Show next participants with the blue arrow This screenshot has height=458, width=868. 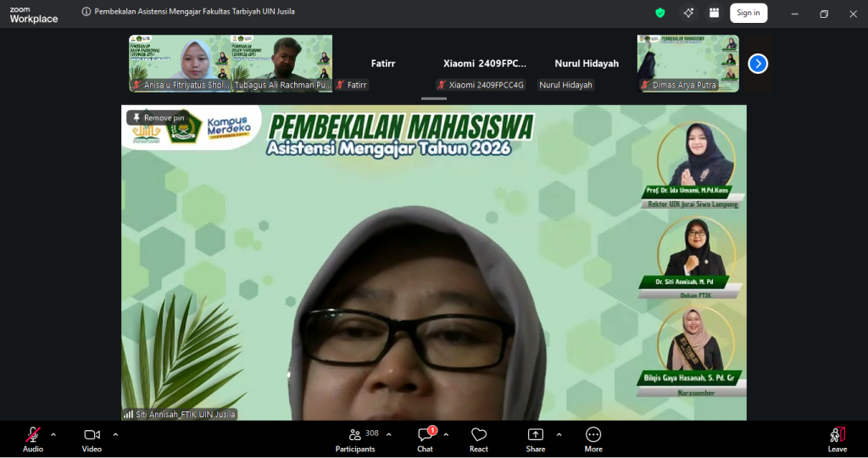click(x=758, y=64)
